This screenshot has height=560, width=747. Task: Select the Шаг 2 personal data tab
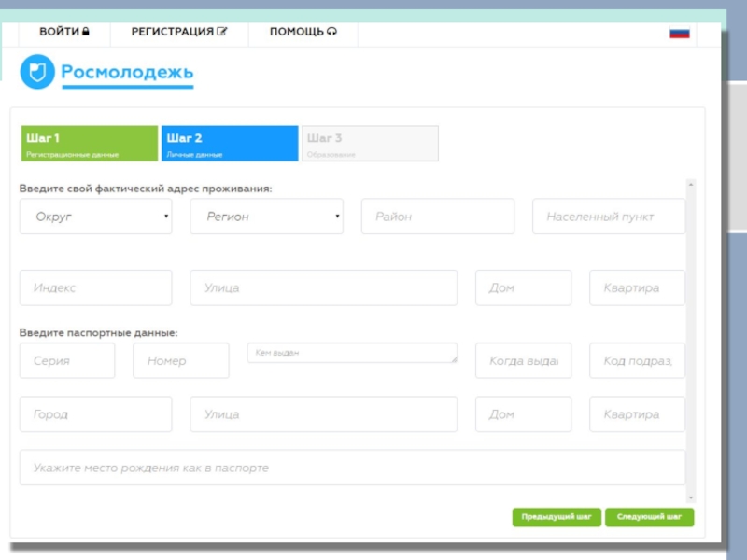tap(230, 144)
